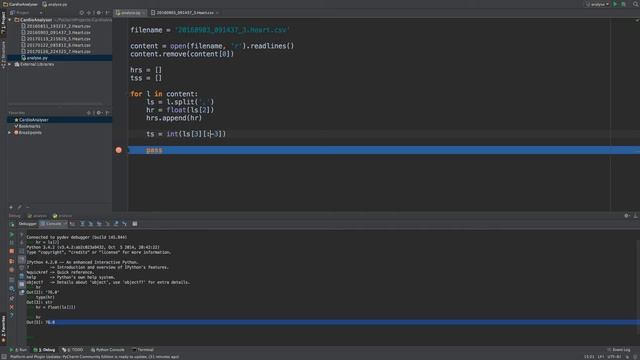Click the highlighted Out[3] 76.0 console line
Image resolution: width=640 pixels, height=360 pixels.
point(333,322)
